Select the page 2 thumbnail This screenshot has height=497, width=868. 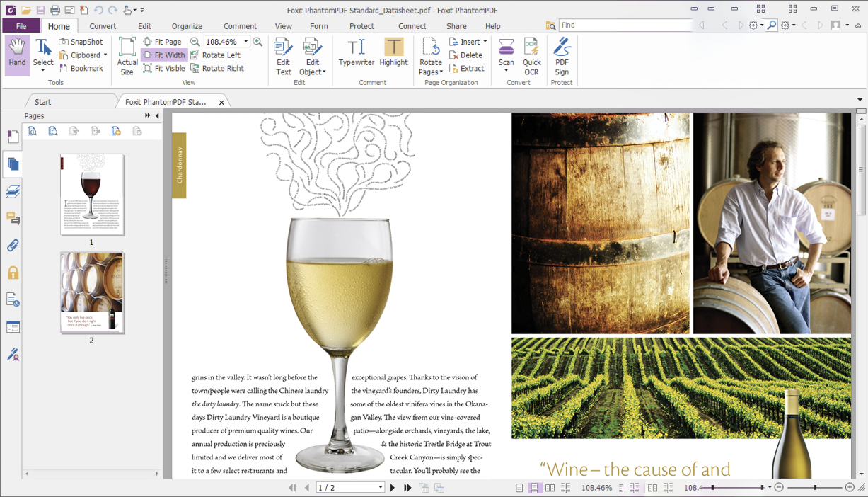pos(92,293)
